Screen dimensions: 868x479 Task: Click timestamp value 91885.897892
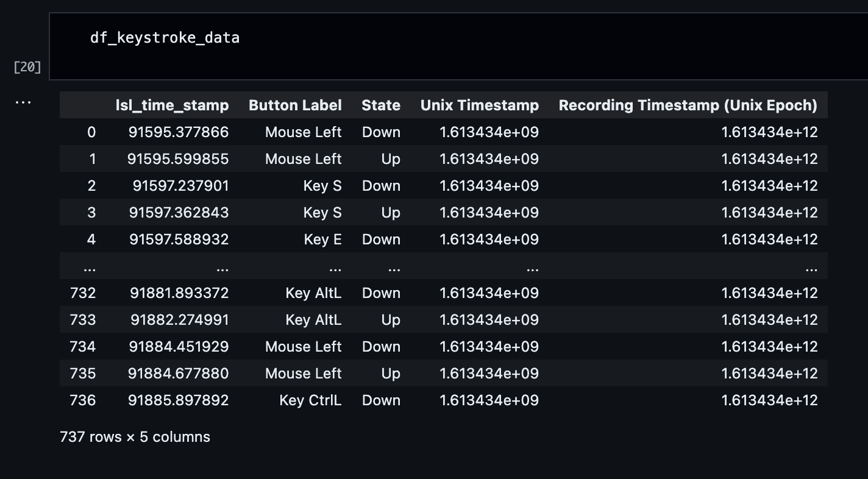click(x=178, y=400)
